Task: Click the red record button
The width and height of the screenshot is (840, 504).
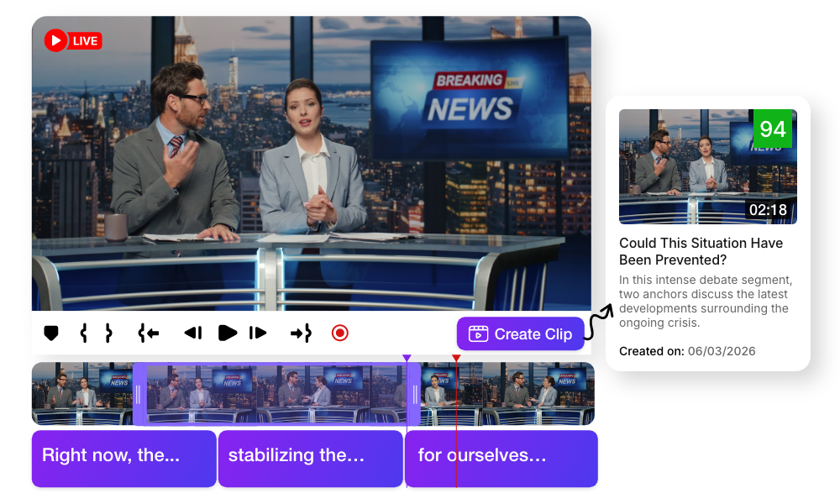Action: coord(339,333)
